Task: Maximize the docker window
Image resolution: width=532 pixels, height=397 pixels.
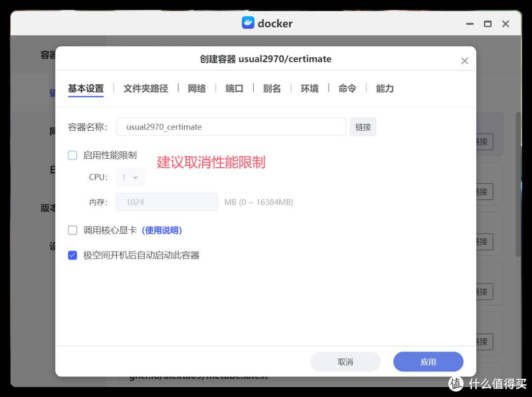Action: 488,24
